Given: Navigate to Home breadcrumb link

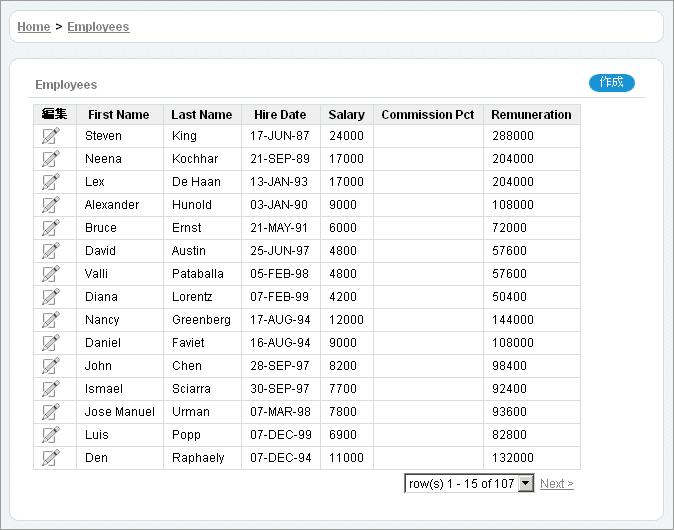Looking at the screenshot, I should click(x=34, y=27).
